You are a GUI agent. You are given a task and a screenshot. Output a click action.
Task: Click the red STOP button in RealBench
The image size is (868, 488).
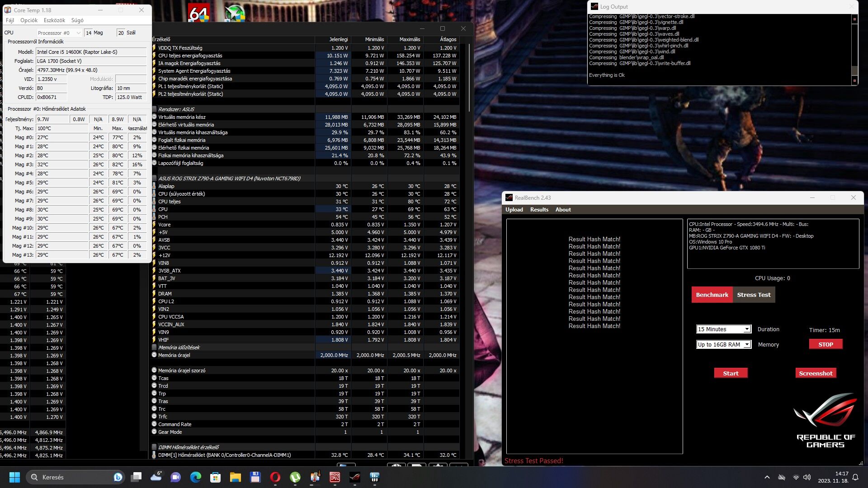click(x=826, y=344)
